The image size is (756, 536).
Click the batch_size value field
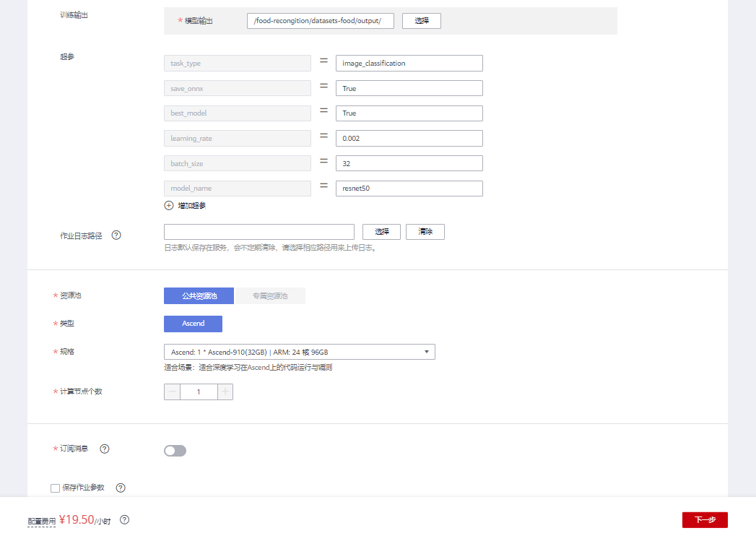tap(409, 163)
